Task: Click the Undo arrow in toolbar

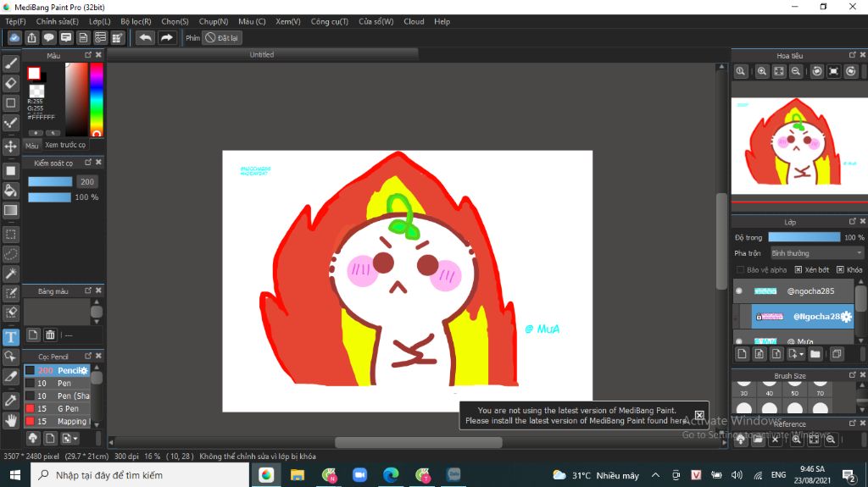Action: 146,37
